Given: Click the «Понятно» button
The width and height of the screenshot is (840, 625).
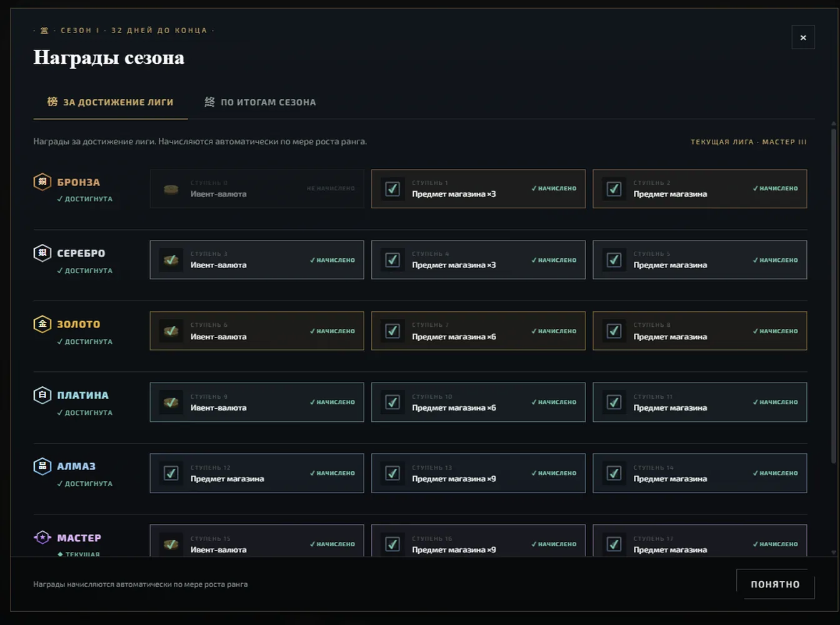Looking at the screenshot, I should (775, 584).
